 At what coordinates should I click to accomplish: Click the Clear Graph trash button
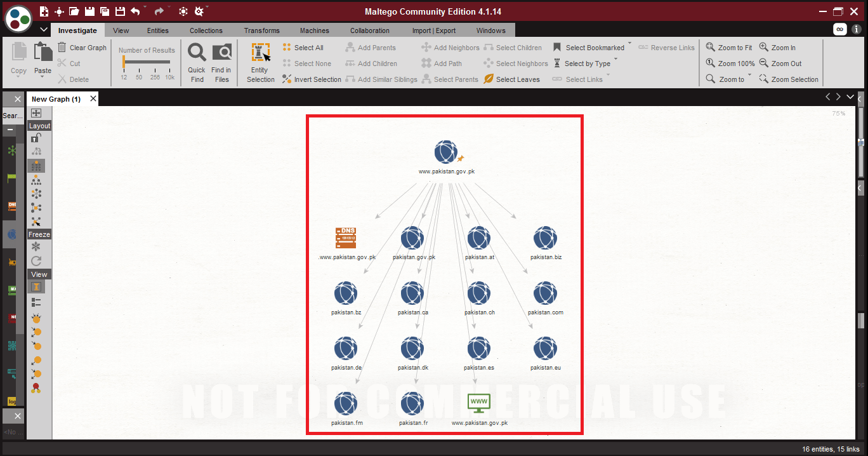[82, 48]
